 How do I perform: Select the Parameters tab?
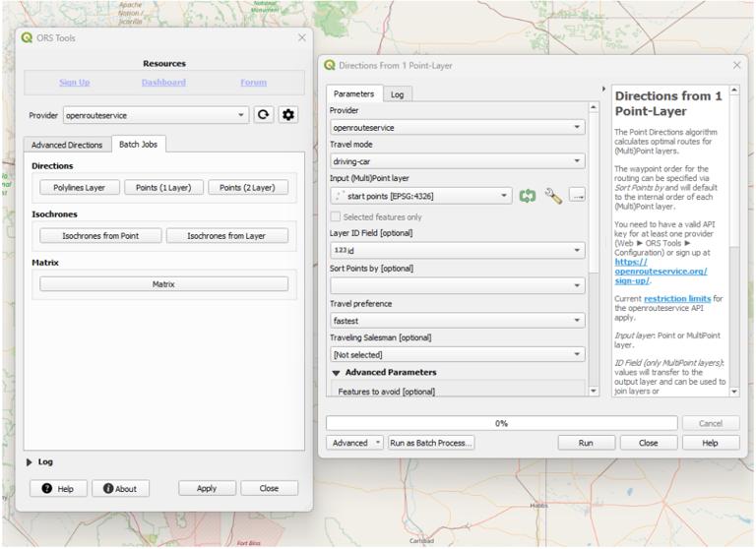coord(354,93)
